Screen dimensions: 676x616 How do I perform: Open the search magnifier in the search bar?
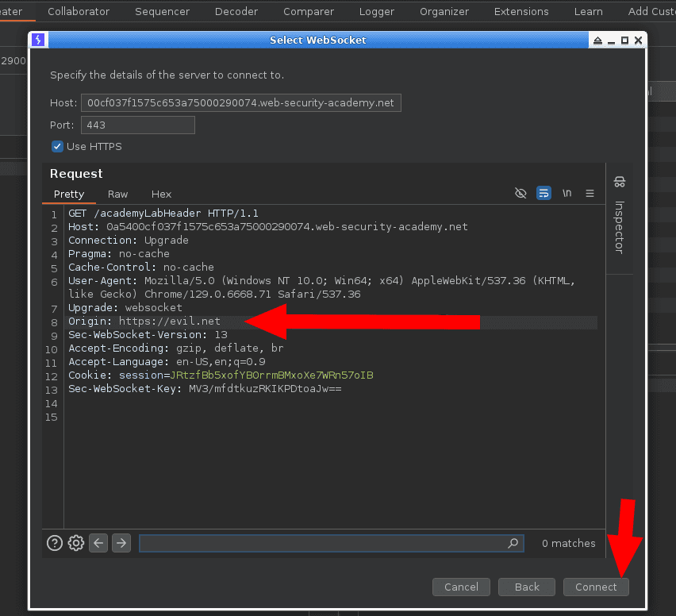pos(513,543)
